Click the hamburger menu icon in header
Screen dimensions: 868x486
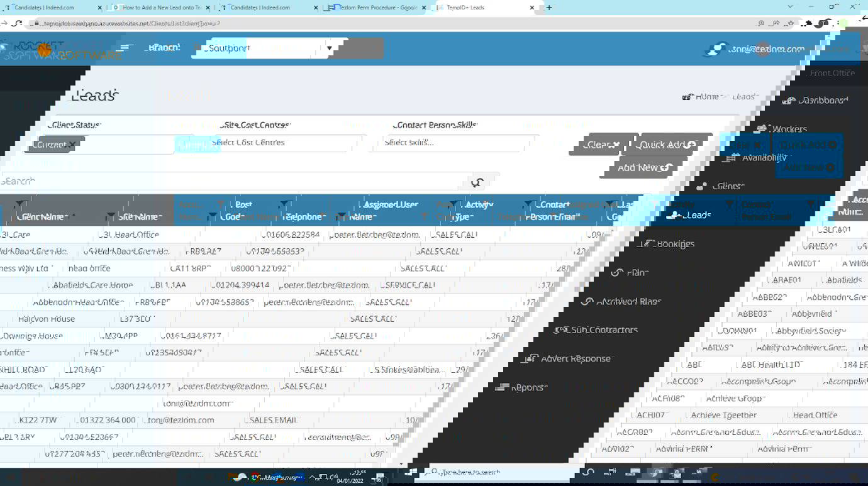[126, 48]
